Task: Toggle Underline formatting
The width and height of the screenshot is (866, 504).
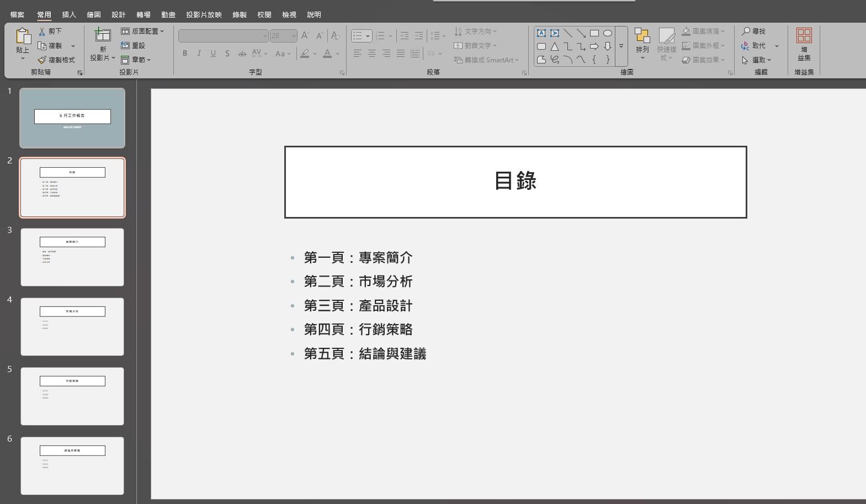Action: [213, 54]
